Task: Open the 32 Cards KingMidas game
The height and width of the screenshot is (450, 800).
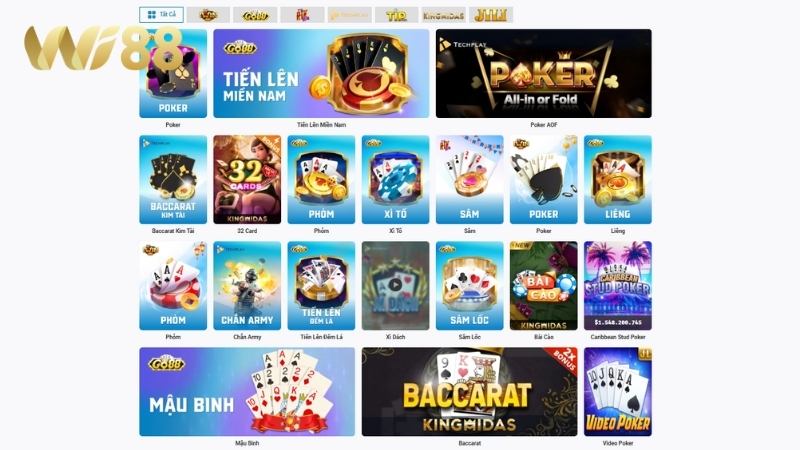Action: click(x=247, y=180)
